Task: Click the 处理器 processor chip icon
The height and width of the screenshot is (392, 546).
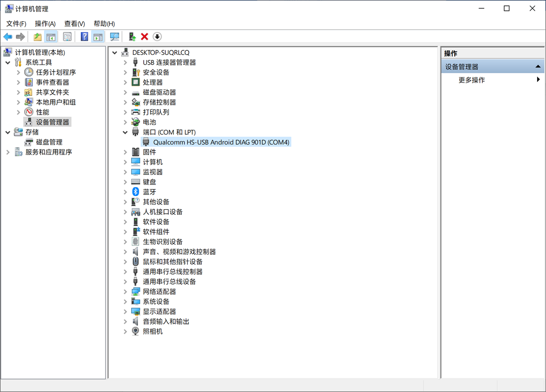Action: [135, 82]
